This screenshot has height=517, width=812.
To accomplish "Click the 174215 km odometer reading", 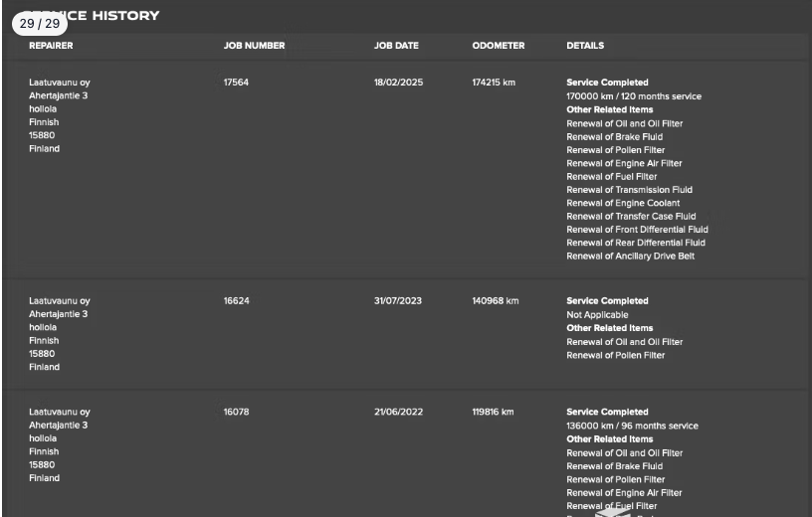I will (494, 83).
